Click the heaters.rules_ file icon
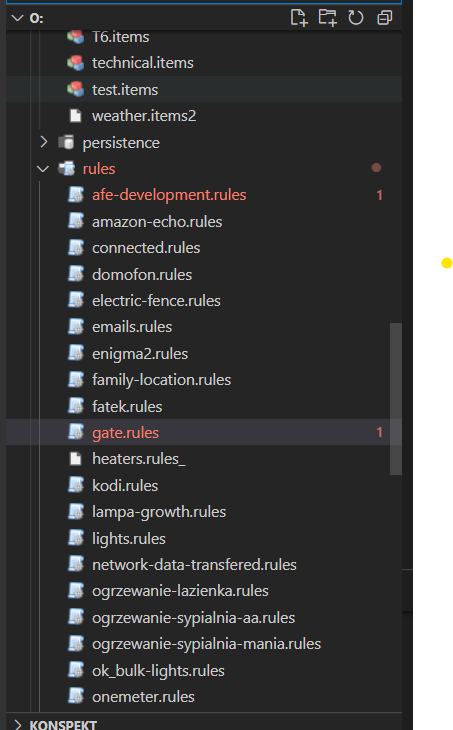The image size is (453, 730). [x=75, y=459]
